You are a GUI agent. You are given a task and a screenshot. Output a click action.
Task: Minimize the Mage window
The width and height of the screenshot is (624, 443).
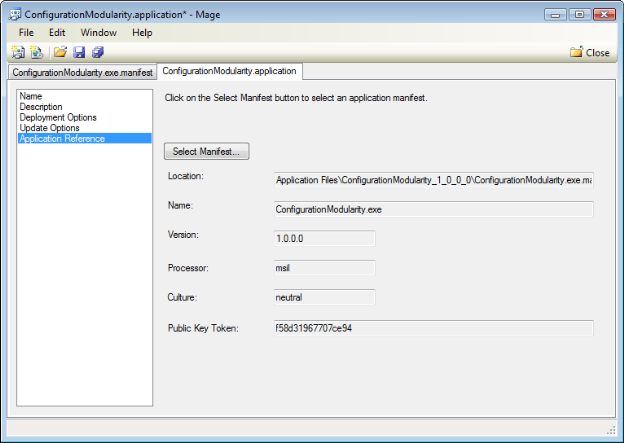(x=556, y=14)
